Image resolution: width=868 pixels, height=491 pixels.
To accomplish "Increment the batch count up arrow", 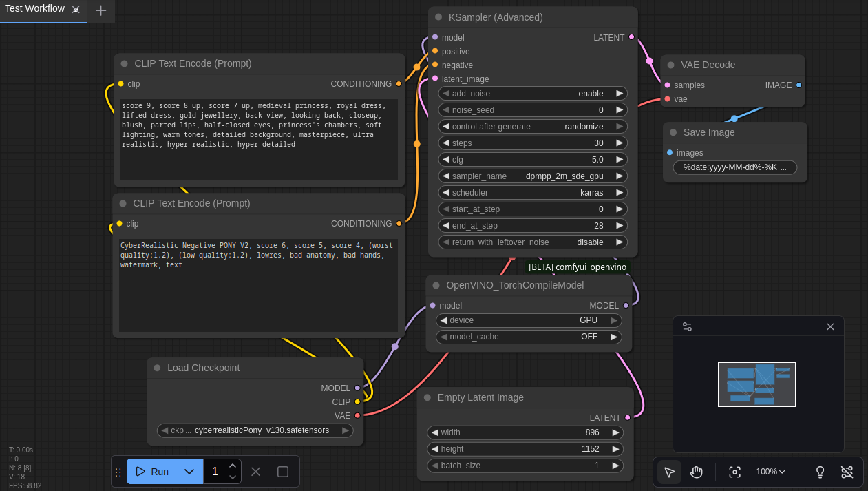I will point(233,466).
